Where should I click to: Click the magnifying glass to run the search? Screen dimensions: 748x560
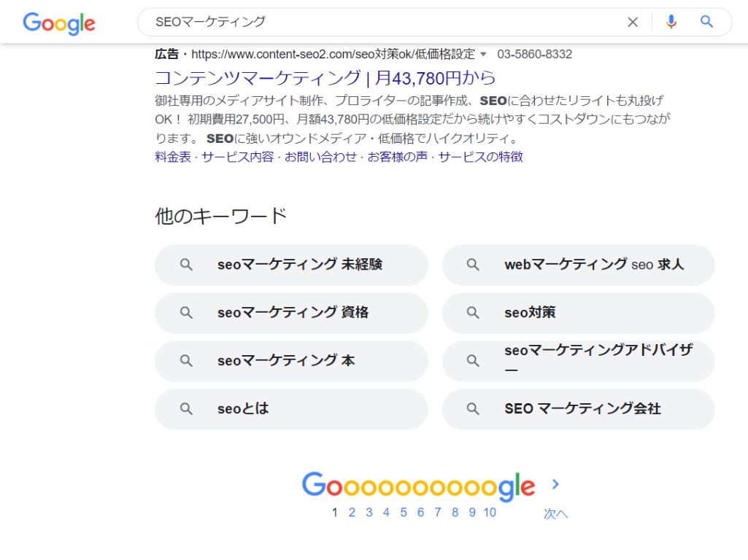pyautogui.click(x=705, y=22)
